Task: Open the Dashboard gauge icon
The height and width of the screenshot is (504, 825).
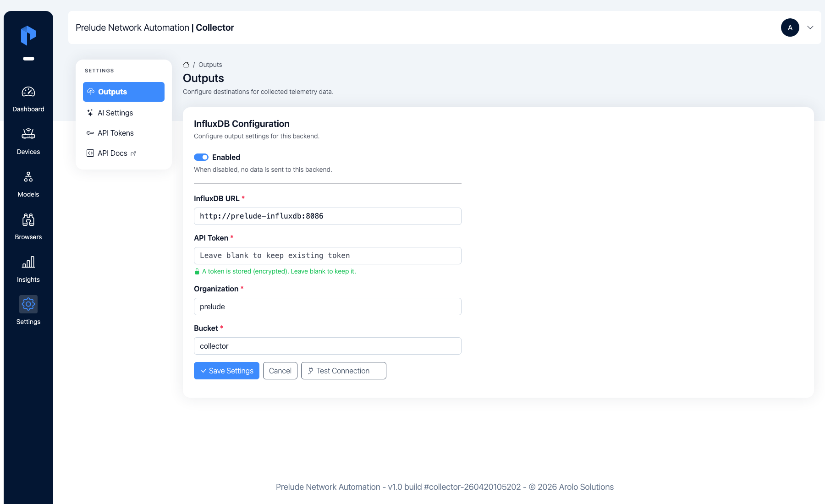Action: (28, 92)
